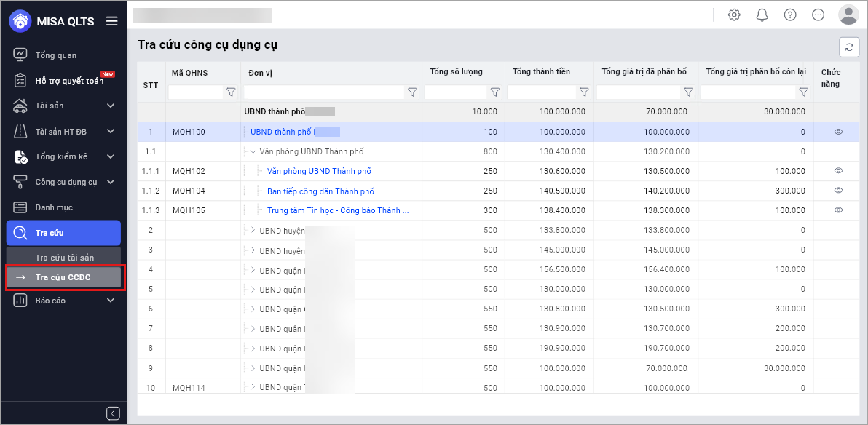
Task: Click the user avatar profile icon
Action: (848, 15)
